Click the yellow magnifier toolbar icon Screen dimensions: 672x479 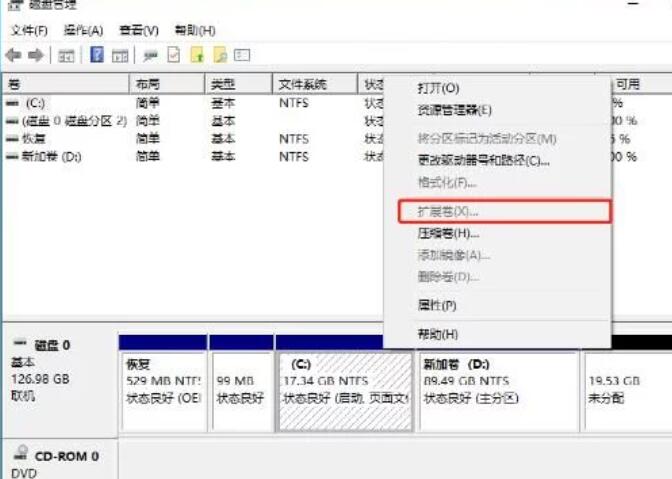(x=219, y=55)
